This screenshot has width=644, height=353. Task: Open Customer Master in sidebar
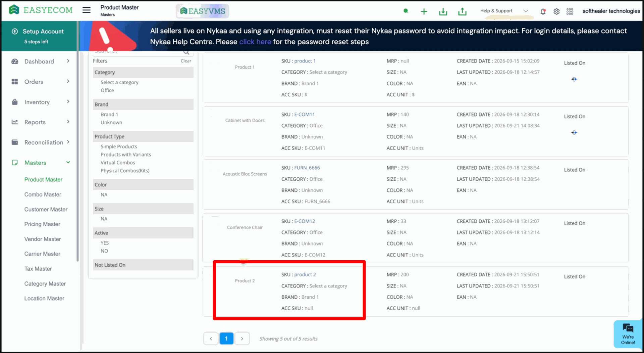click(x=46, y=209)
